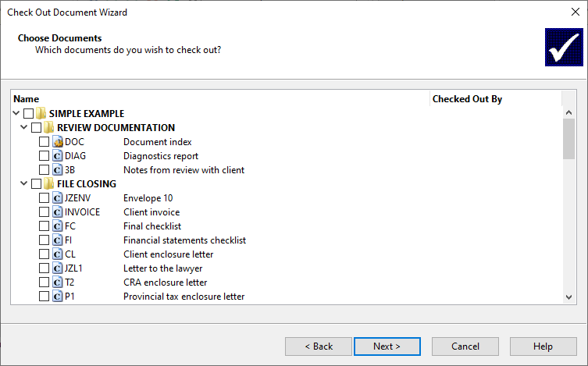Collapse the FILE CLOSING folder chevron
588x366 pixels.
(24, 183)
